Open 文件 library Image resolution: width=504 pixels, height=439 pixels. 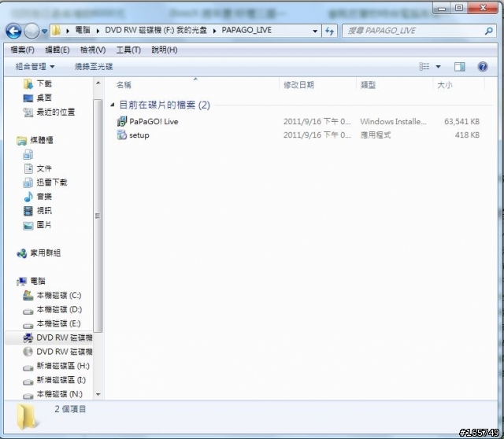coord(44,168)
